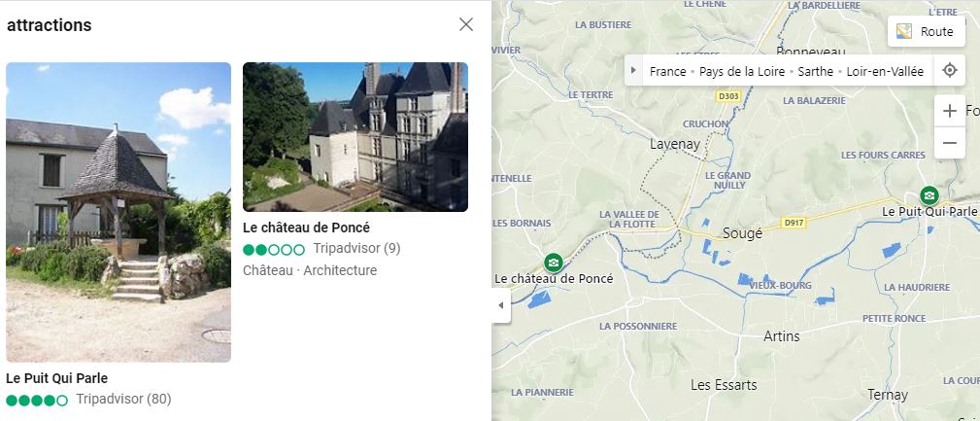Click Le Puit Qui Parle map marker

(x=929, y=195)
